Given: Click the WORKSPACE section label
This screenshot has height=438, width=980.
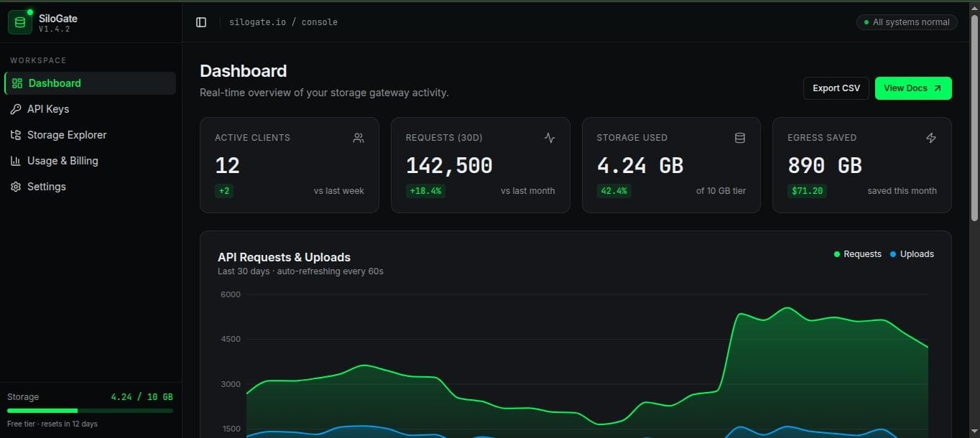Looking at the screenshot, I should (x=38, y=60).
